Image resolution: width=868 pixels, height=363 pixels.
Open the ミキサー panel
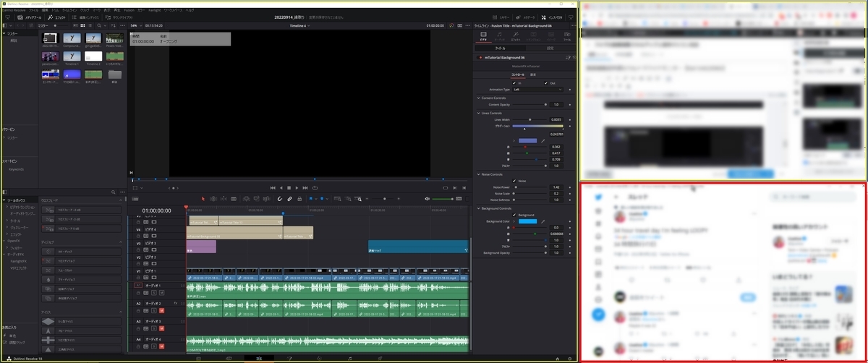501,17
